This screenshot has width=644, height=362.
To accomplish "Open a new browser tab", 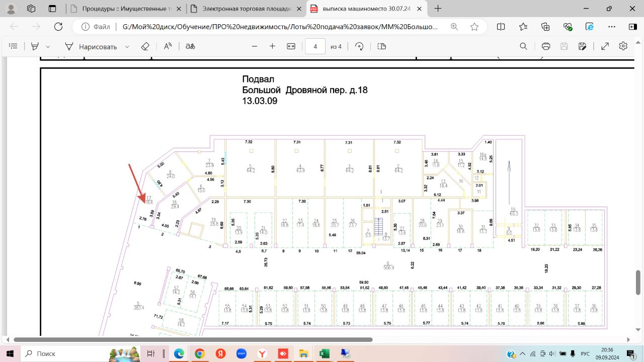I will pyautogui.click(x=438, y=9).
